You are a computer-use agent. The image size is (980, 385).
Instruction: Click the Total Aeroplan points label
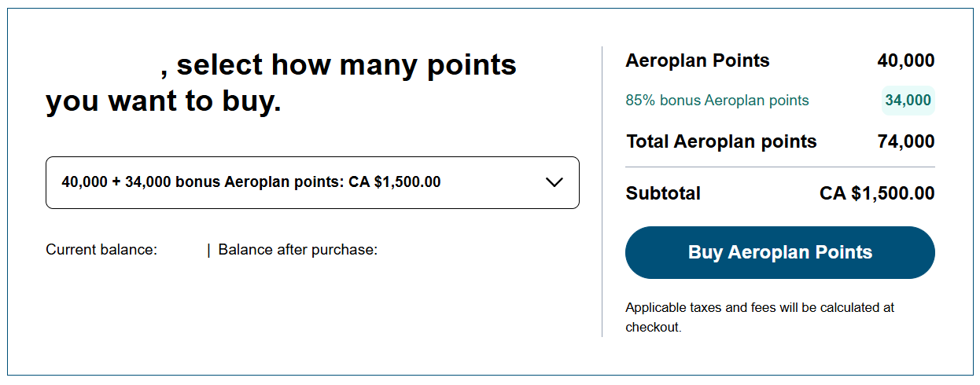(x=721, y=141)
